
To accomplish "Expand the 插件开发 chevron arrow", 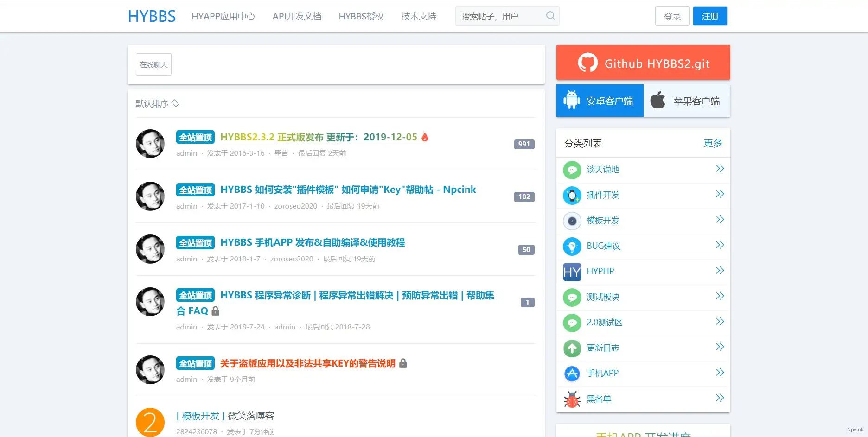I will [720, 194].
